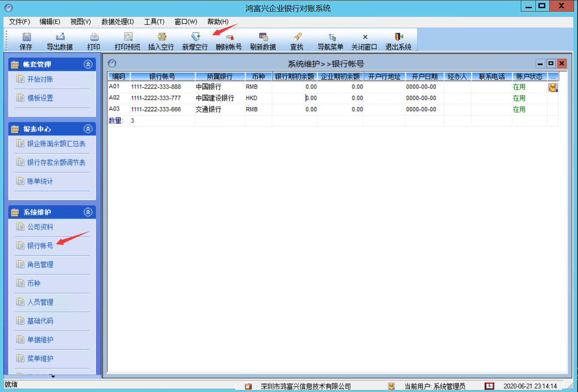Open 币种 in the sidebar
Image resolution: width=578 pixels, height=392 pixels.
click(34, 284)
